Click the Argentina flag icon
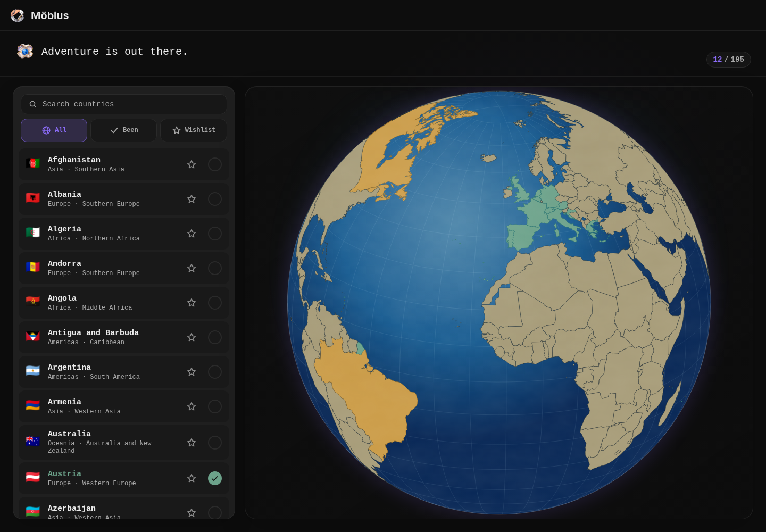Screen dimensions: 766x532 33,371
